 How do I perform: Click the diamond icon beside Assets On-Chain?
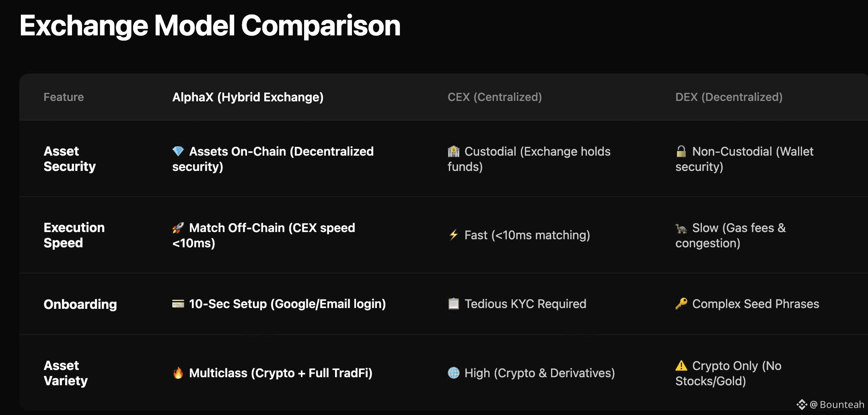click(x=178, y=151)
